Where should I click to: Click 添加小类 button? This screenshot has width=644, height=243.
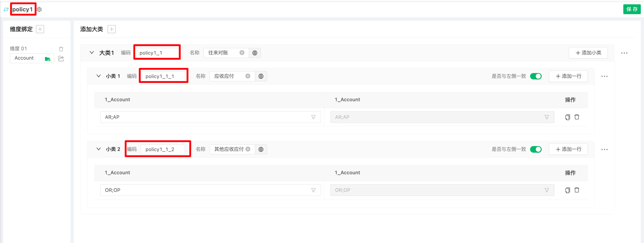click(588, 53)
